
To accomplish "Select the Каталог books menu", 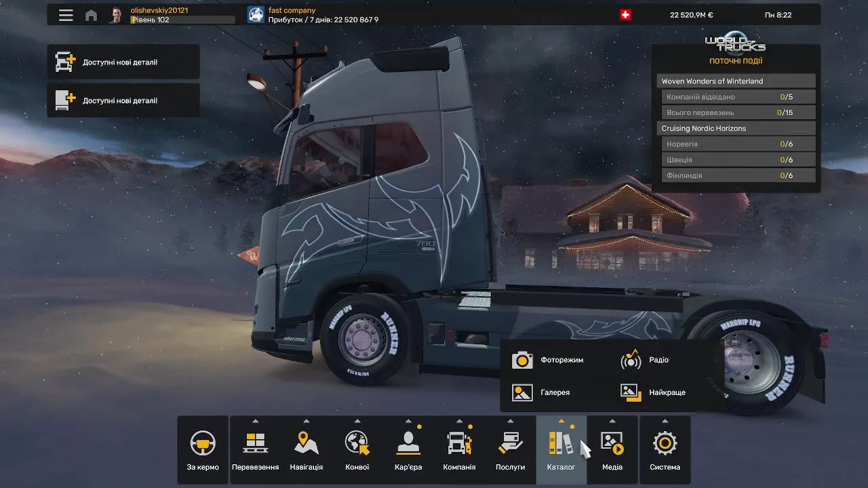I will click(561, 450).
